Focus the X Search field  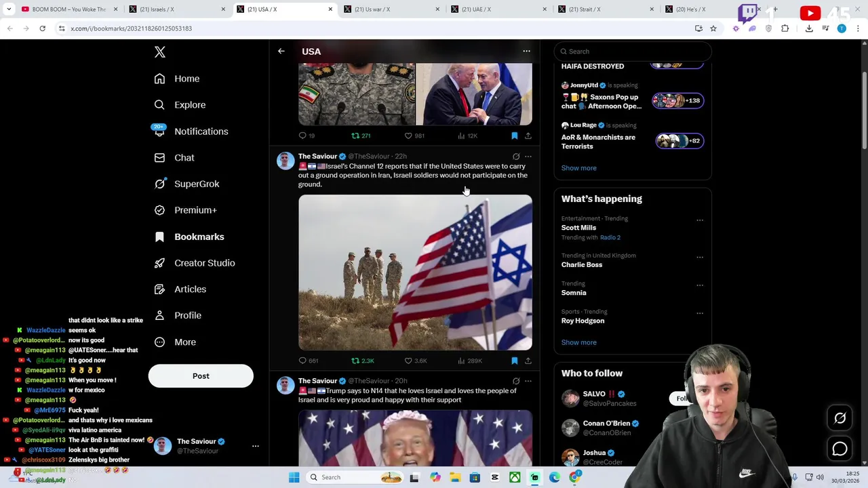[x=633, y=52]
